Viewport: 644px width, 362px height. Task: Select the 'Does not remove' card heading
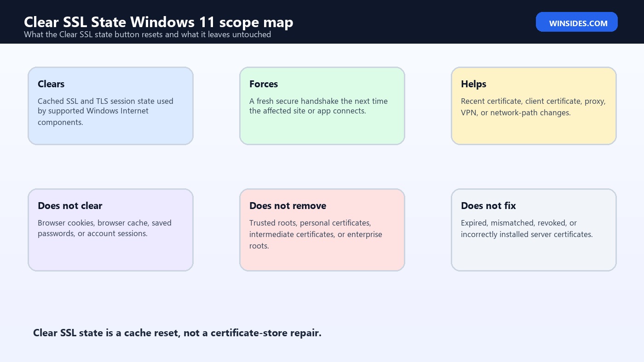click(x=288, y=206)
